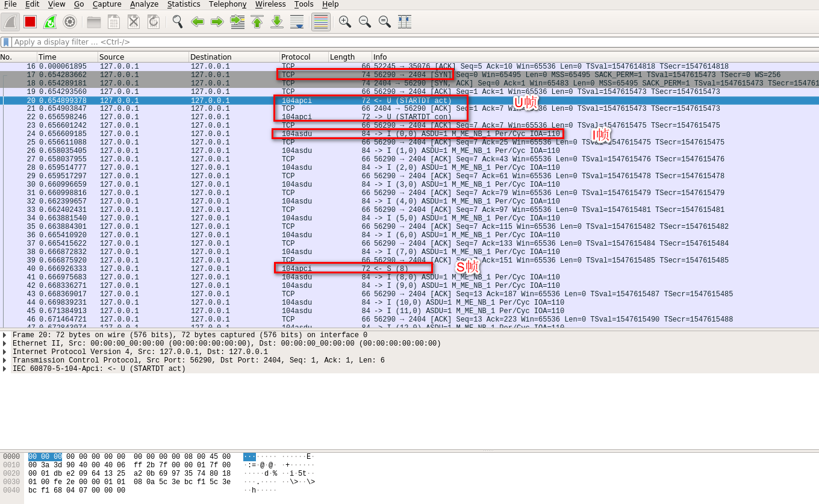Open the View menu
Screen dimensions: 819x504
click(57, 4)
